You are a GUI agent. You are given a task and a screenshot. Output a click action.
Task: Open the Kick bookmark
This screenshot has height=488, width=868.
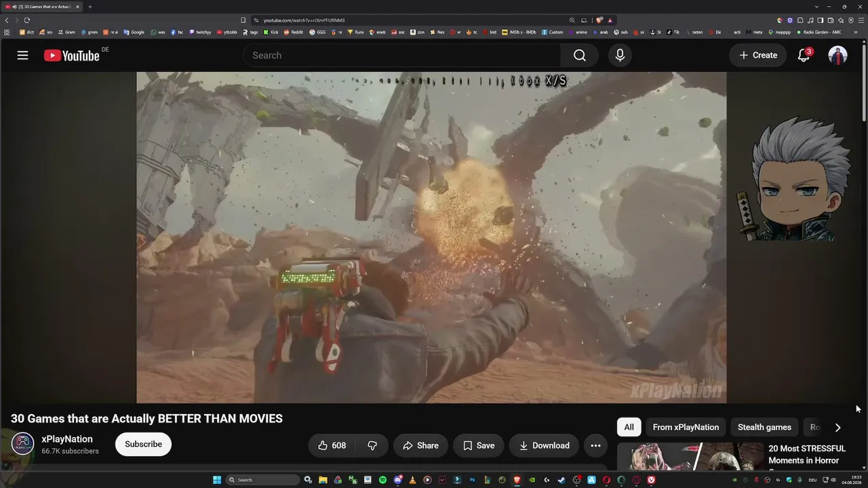pos(271,32)
